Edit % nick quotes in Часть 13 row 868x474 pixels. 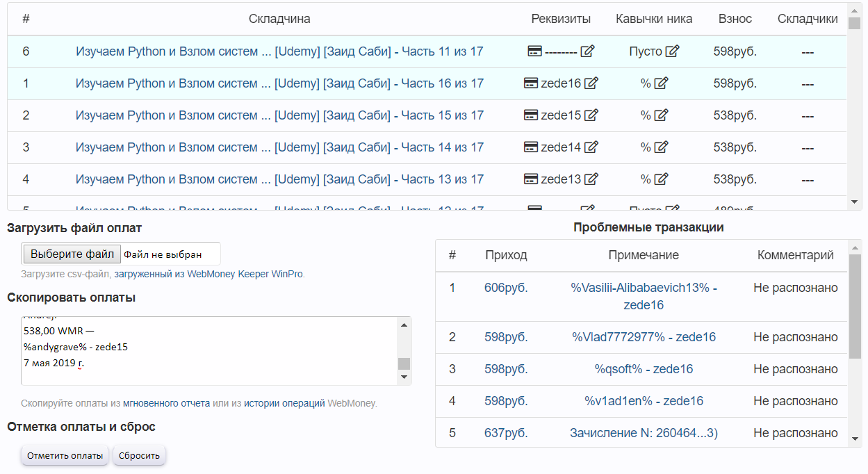pyautogui.click(x=661, y=179)
